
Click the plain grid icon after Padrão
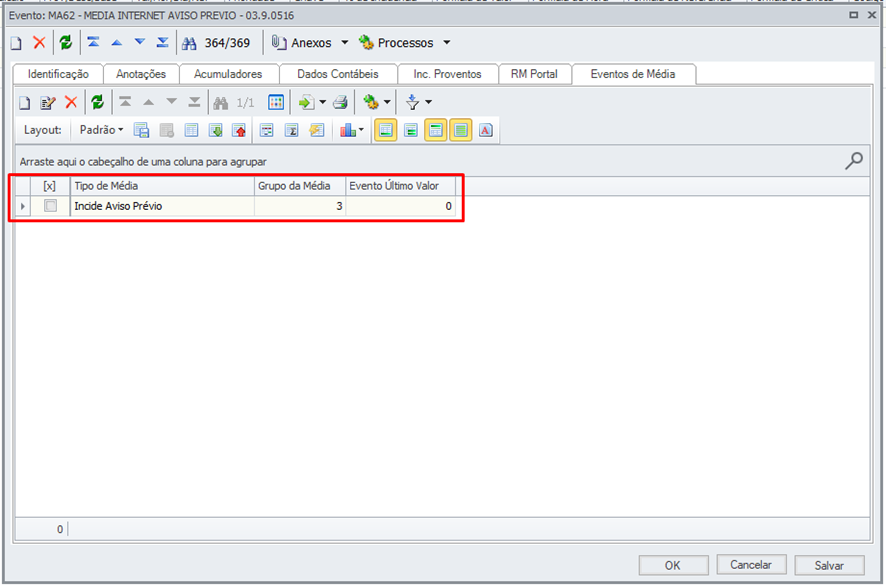[192, 131]
